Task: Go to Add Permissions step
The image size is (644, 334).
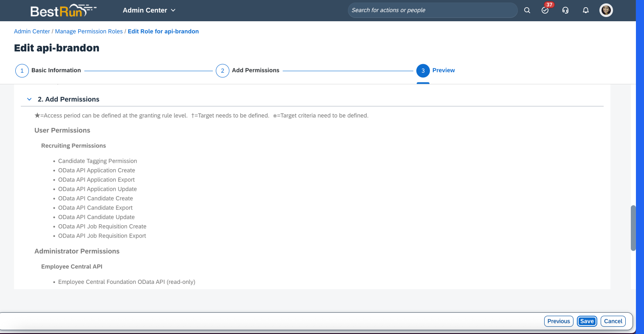Action: (256, 71)
